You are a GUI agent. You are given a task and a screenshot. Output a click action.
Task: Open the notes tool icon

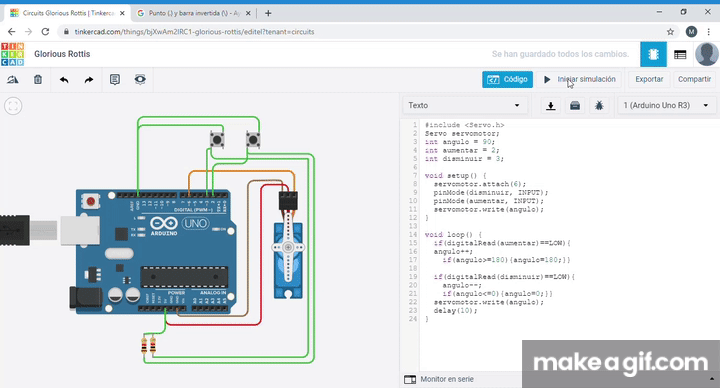(115, 79)
